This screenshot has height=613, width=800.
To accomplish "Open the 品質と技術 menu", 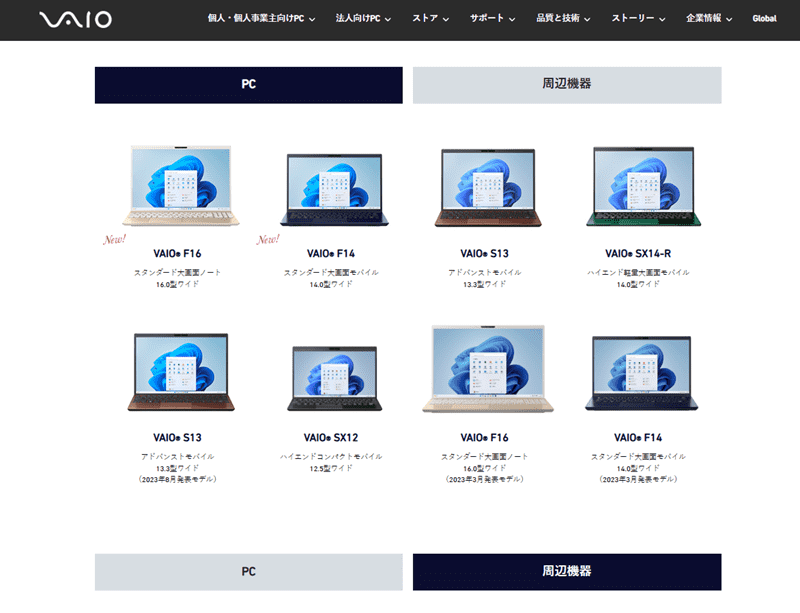I will [563, 18].
